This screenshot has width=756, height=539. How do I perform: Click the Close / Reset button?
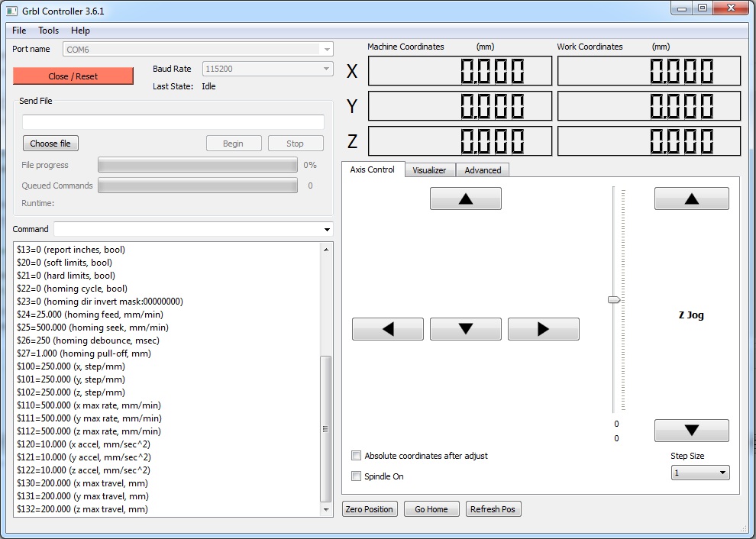[73, 76]
